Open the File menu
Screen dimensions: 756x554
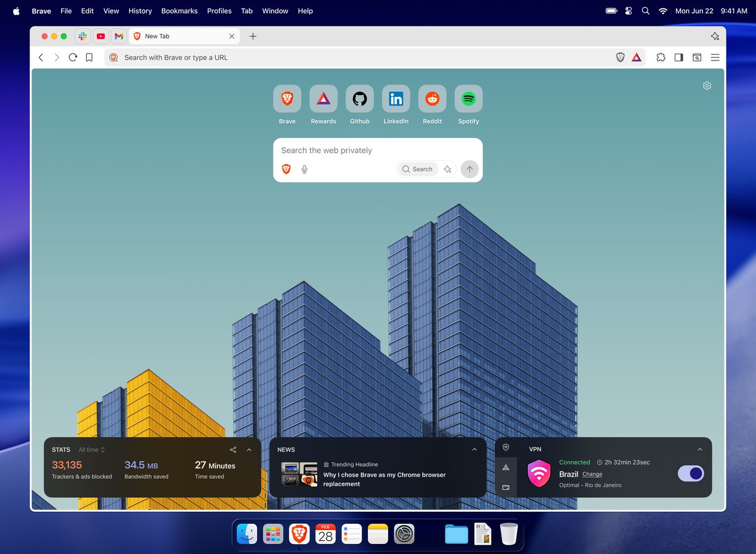click(66, 11)
